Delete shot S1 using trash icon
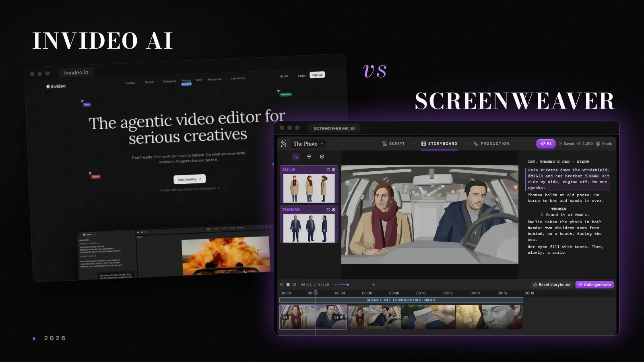Viewport: 644px width, 362px height. pos(341,317)
